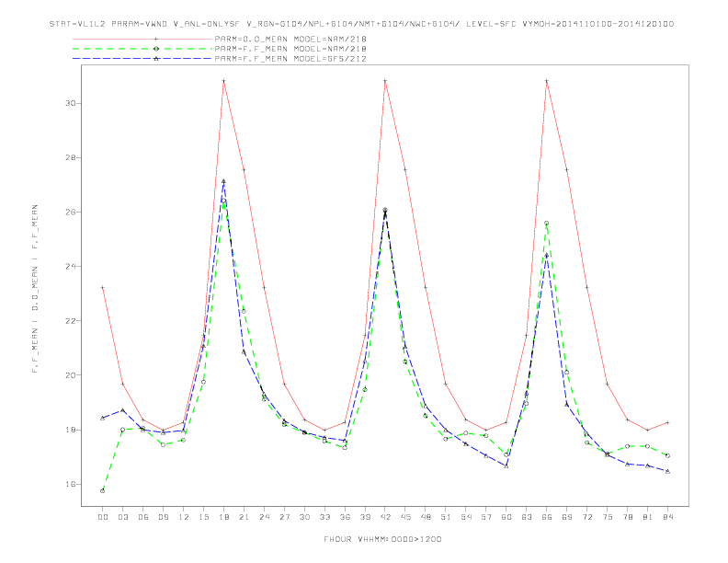This screenshot has width=728, height=563.
Task: Click y-axis tick value 16
Action: (70, 484)
